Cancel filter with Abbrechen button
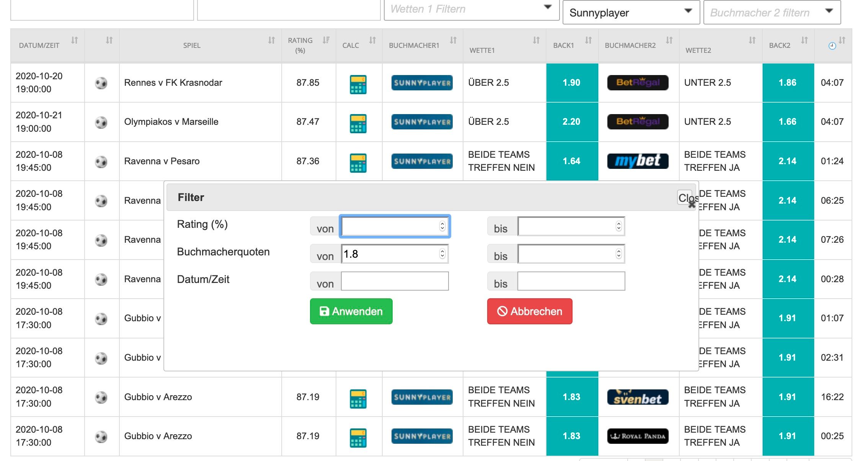This screenshot has width=868, height=461. tap(530, 311)
